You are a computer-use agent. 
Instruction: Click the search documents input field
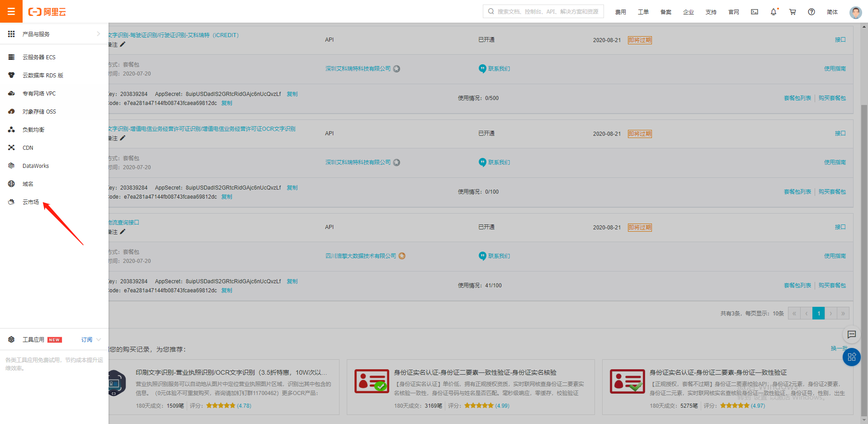coord(543,11)
